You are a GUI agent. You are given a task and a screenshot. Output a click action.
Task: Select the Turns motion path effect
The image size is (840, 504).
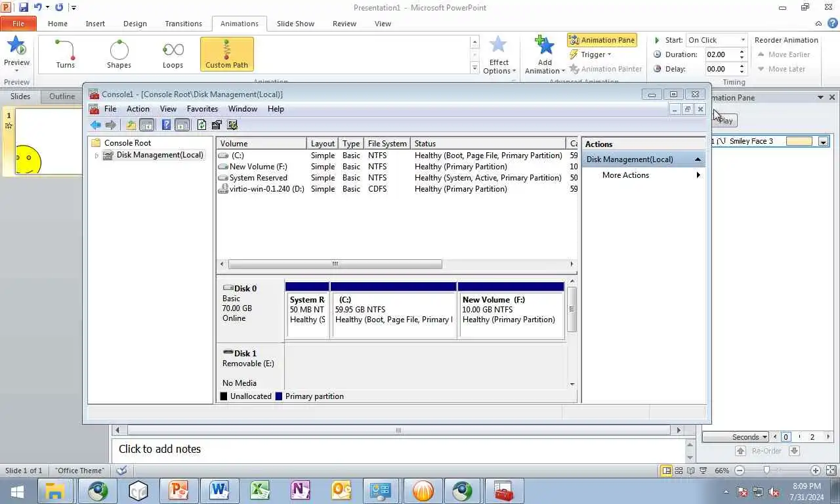coord(65,54)
